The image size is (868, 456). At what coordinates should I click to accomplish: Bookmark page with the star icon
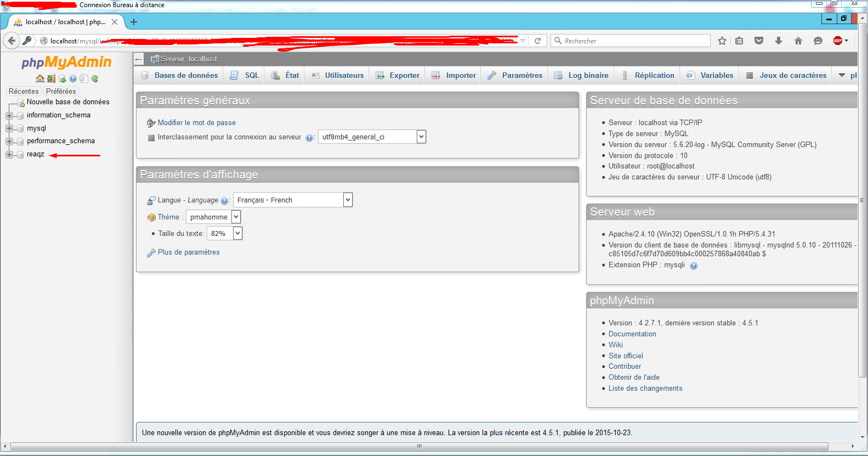pos(722,41)
